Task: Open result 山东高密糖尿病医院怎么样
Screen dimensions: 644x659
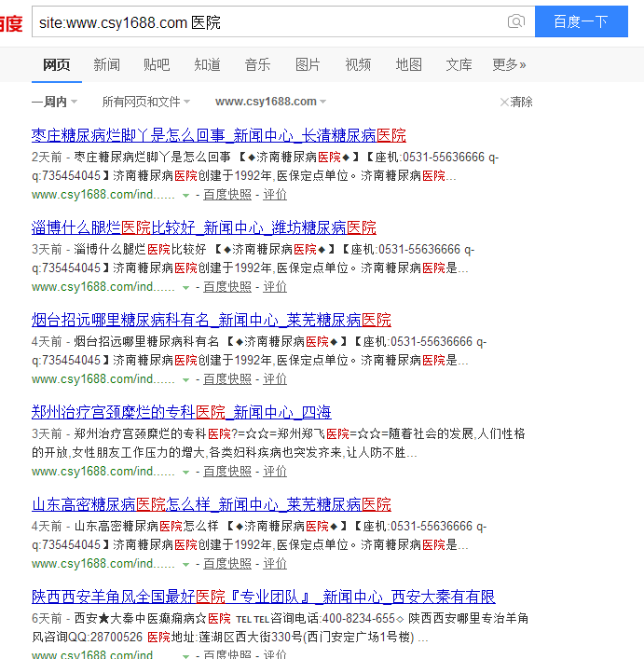Action: click(x=212, y=505)
